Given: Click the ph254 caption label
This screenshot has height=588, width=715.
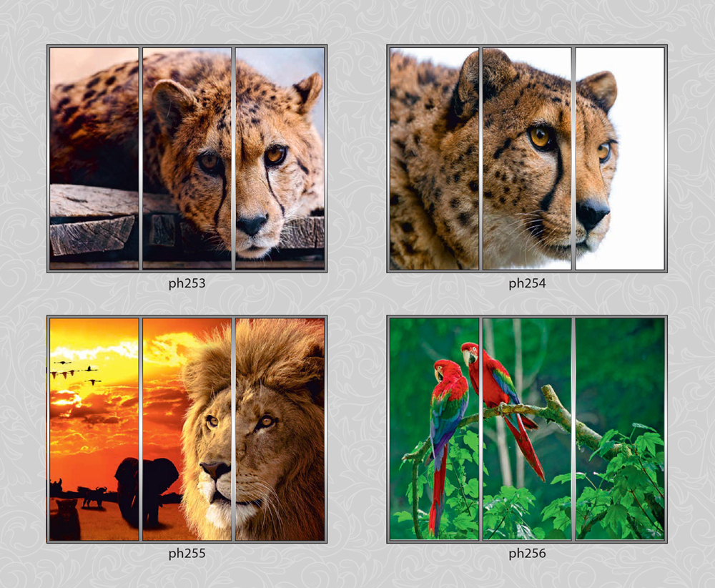Looking at the screenshot, I should [x=527, y=283].
